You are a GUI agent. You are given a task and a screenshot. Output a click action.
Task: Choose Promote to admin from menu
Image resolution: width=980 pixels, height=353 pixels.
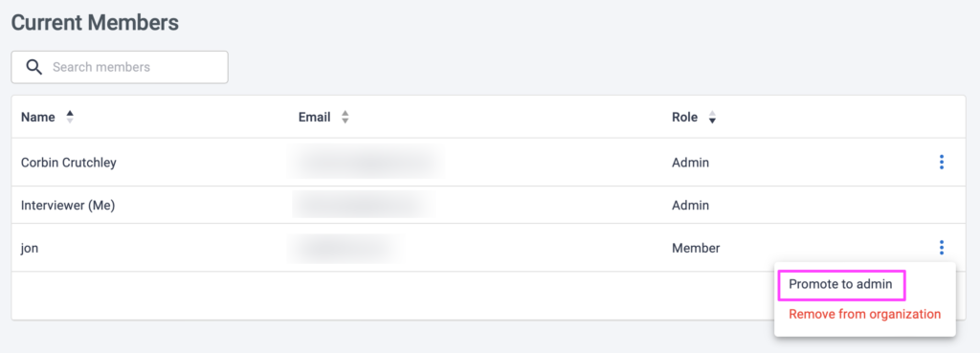click(x=840, y=284)
